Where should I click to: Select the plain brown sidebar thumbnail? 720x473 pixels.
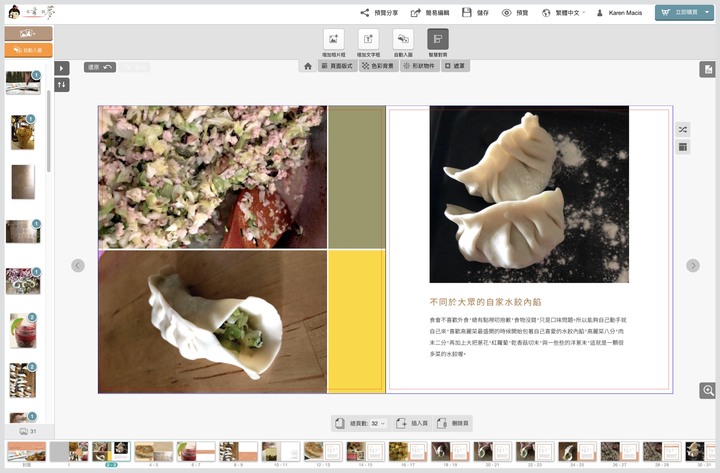(x=23, y=182)
